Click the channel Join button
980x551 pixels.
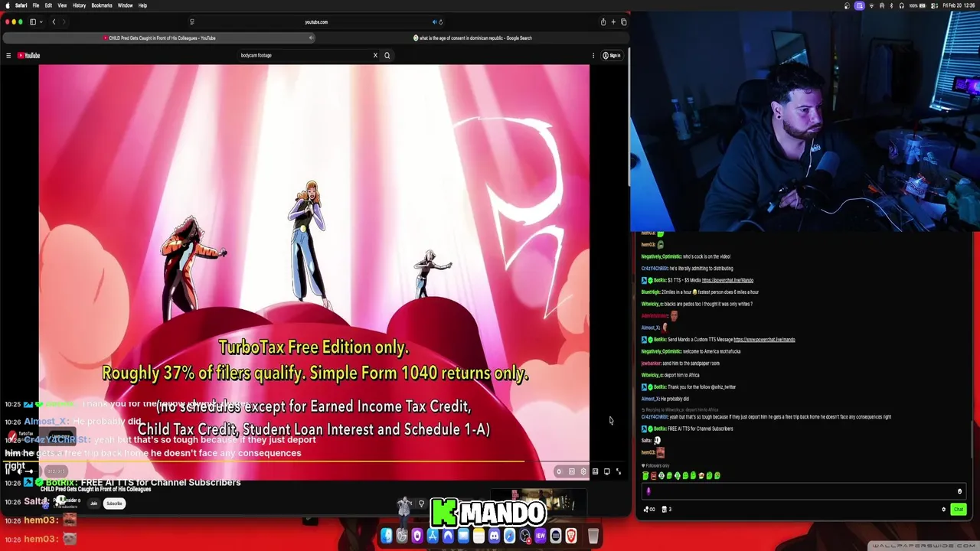(x=93, y=504)
